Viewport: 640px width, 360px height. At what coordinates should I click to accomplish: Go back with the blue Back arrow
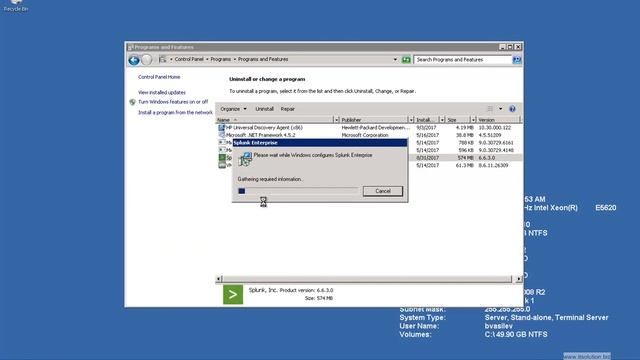134,60
